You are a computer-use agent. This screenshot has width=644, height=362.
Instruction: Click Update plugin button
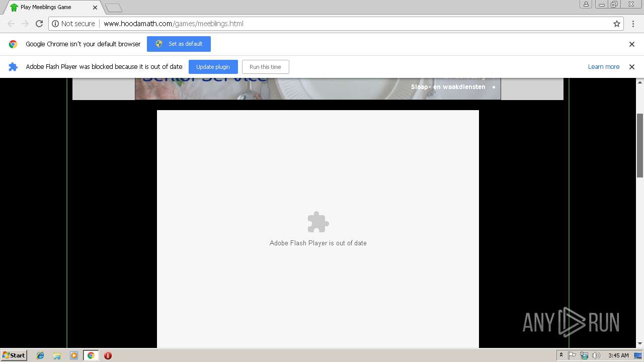pyautogui.click(x=213, y=67)
